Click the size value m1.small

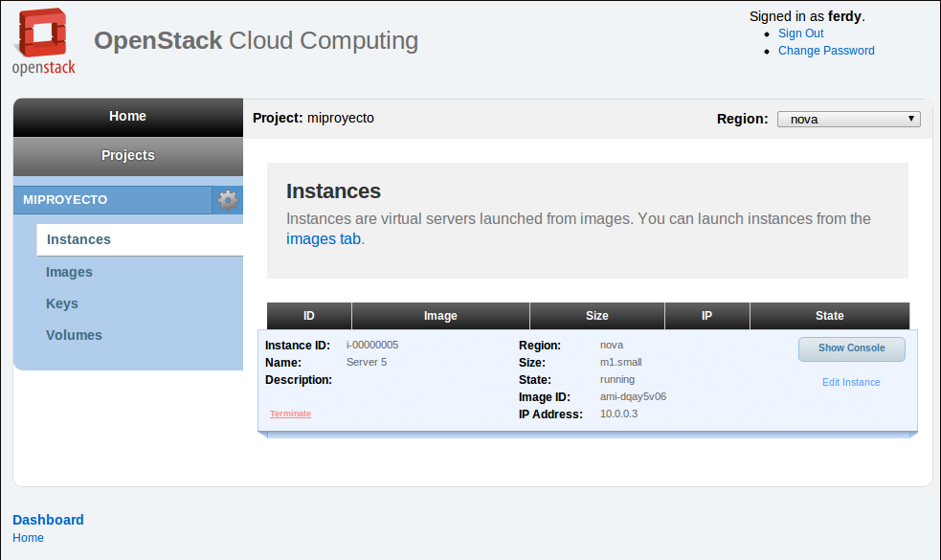(x=621, y=363)
